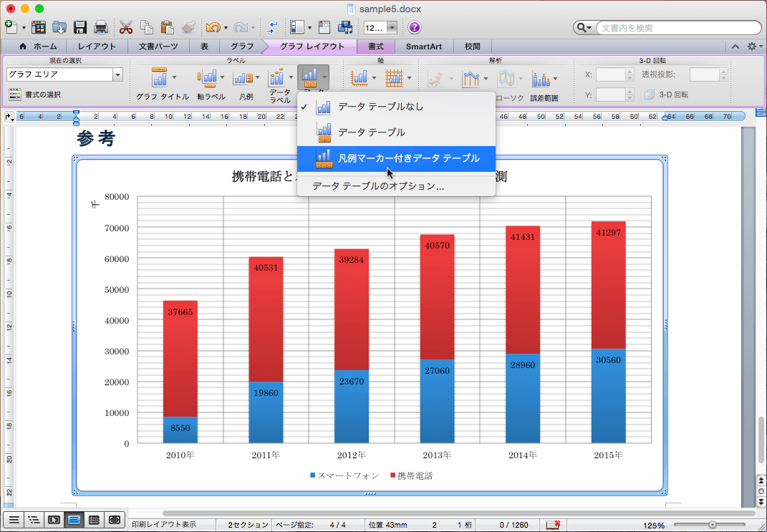This screenshot has height=532, width=767.
Task: Open the zoom percentage dropdown
Action: coord(391,28)
